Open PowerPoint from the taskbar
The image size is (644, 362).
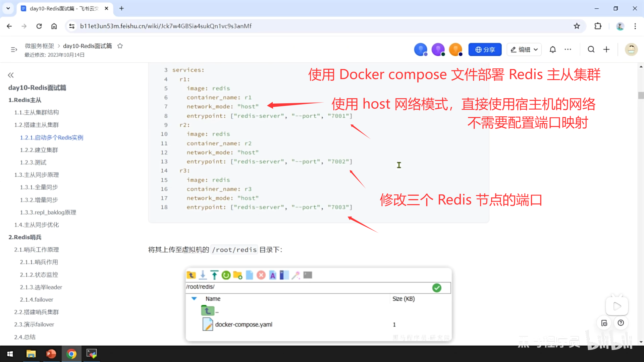pos(51,354)
